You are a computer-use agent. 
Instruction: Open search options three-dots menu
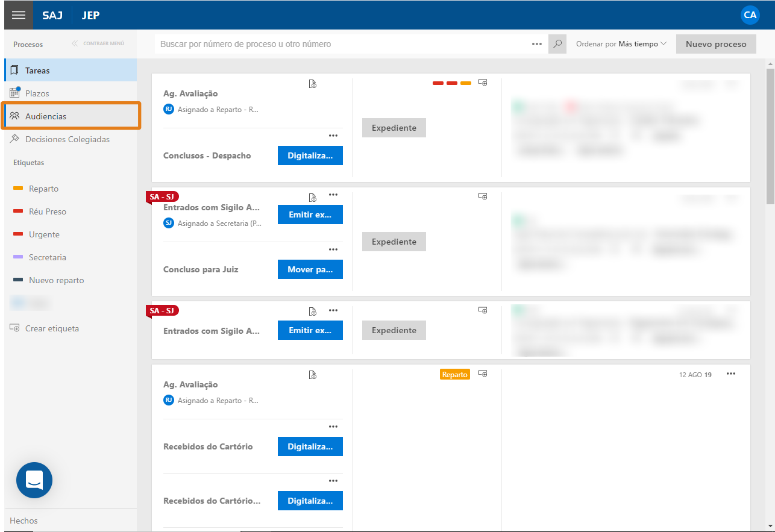click(537, 44)
